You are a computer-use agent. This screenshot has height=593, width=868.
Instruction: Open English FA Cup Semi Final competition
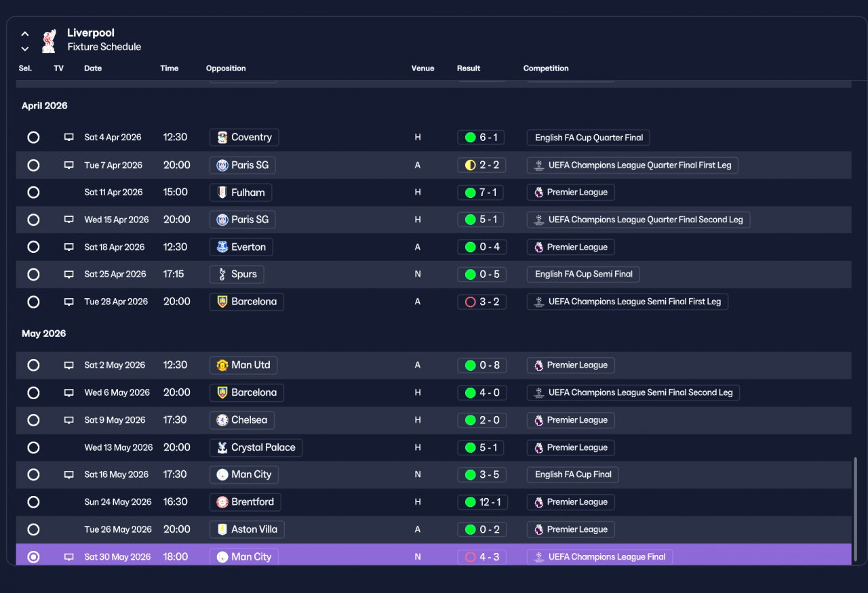583,274
